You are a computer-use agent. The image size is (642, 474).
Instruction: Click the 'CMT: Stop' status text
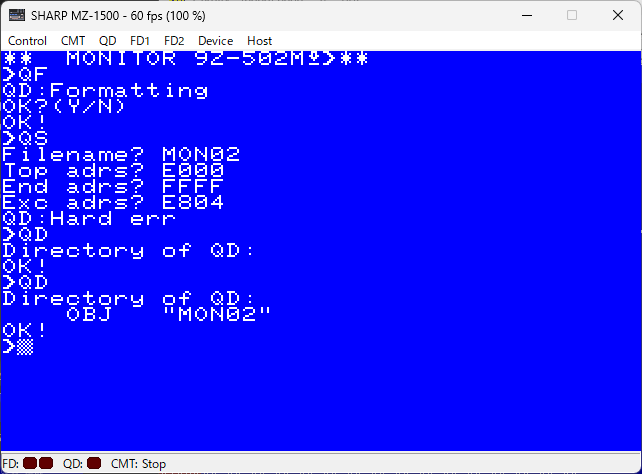pos(138,464)
